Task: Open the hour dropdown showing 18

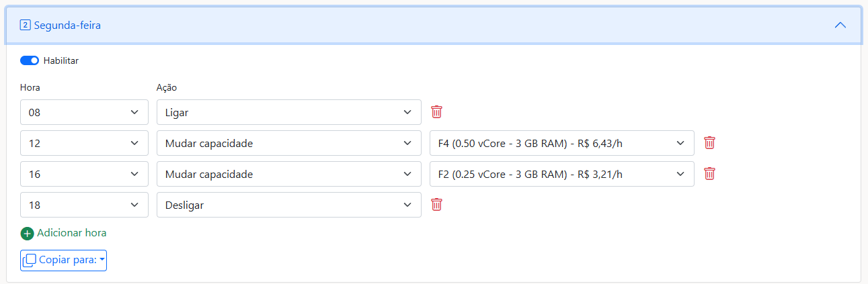Action: click(x=84, y=205)
